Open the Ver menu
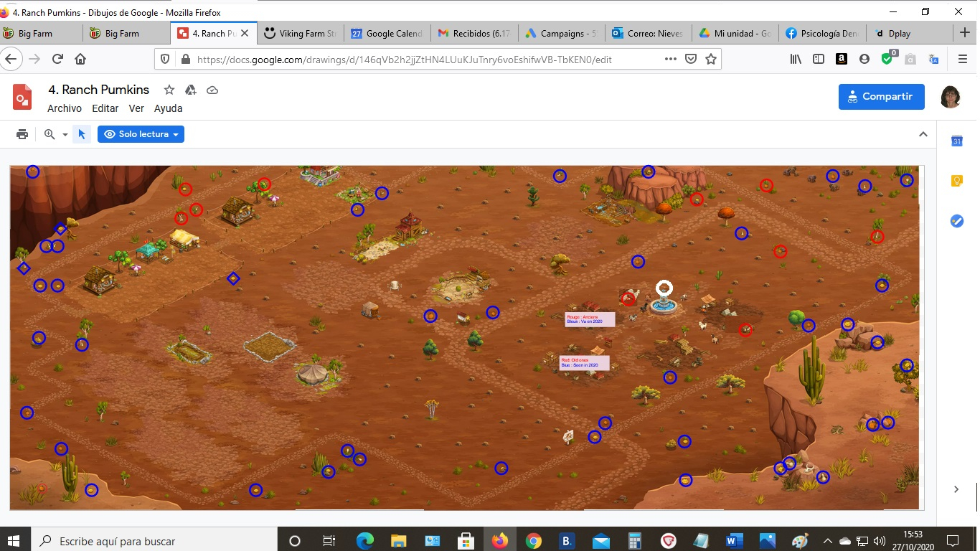 pyautogui.click(x=136, y=108)
